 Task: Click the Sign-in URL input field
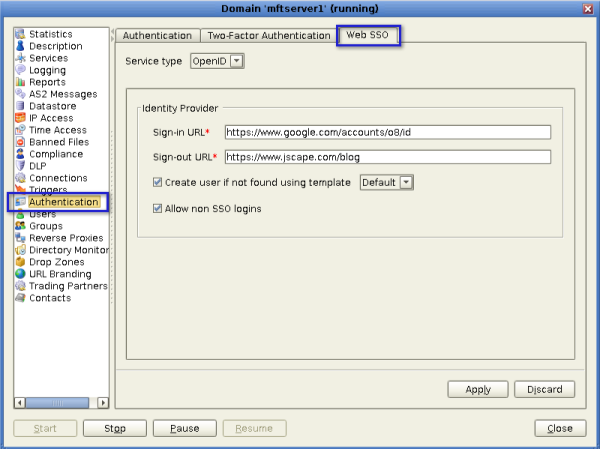(x=388, y=132)
